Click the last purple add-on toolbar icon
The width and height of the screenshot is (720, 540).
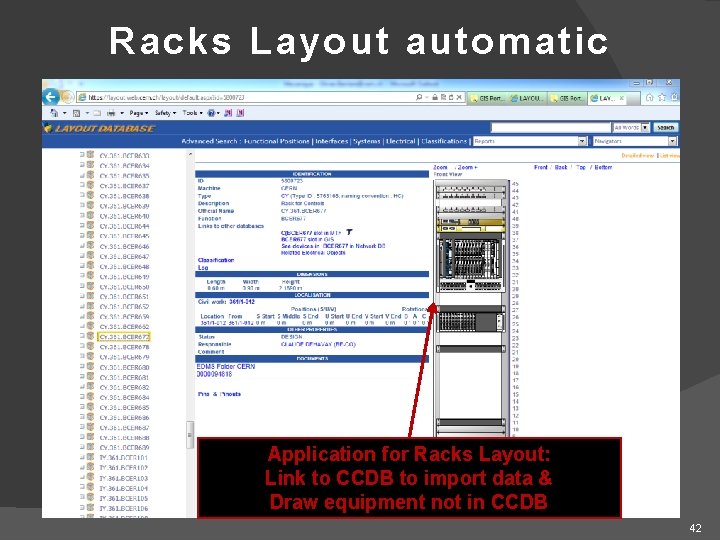pos(240,113)
